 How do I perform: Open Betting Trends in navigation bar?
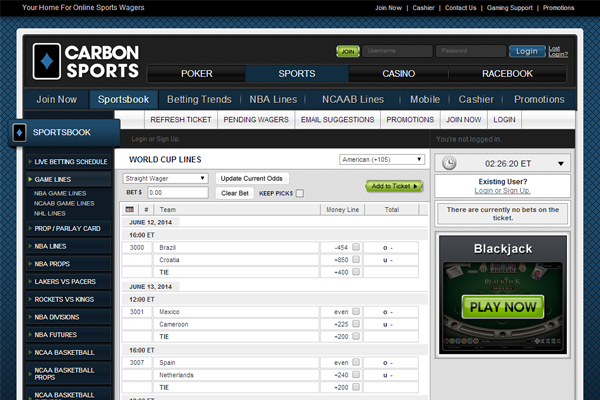(199, 100)
